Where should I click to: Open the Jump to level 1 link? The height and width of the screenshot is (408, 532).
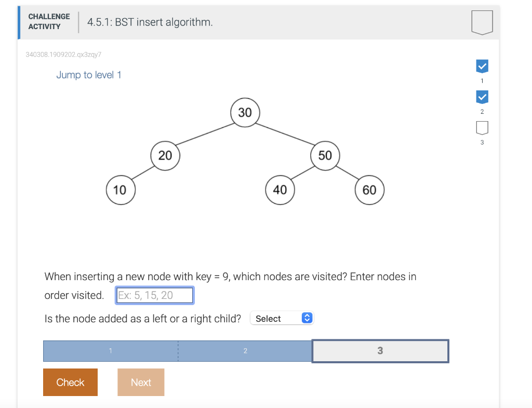tap(89, 75)
